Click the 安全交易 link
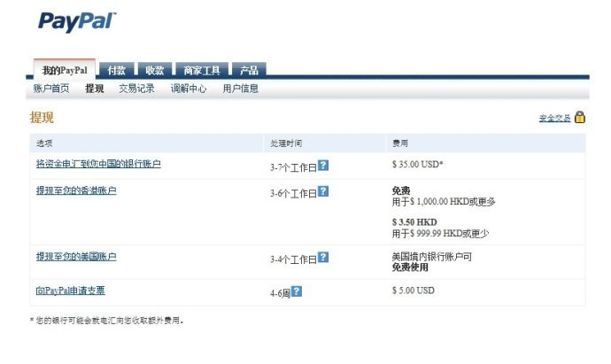Screen dimensions: 611x364 [x=555, y=118]
